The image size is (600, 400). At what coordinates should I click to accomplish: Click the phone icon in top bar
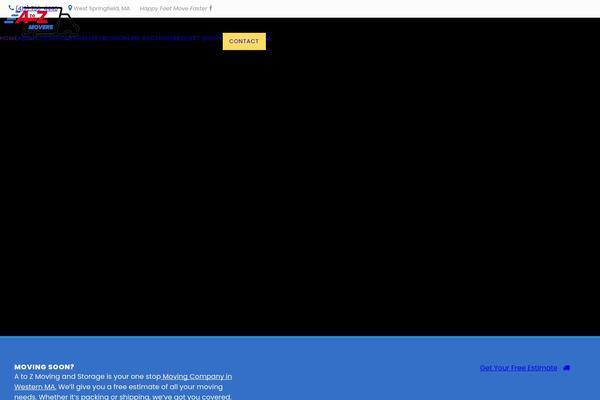point(11,8)
